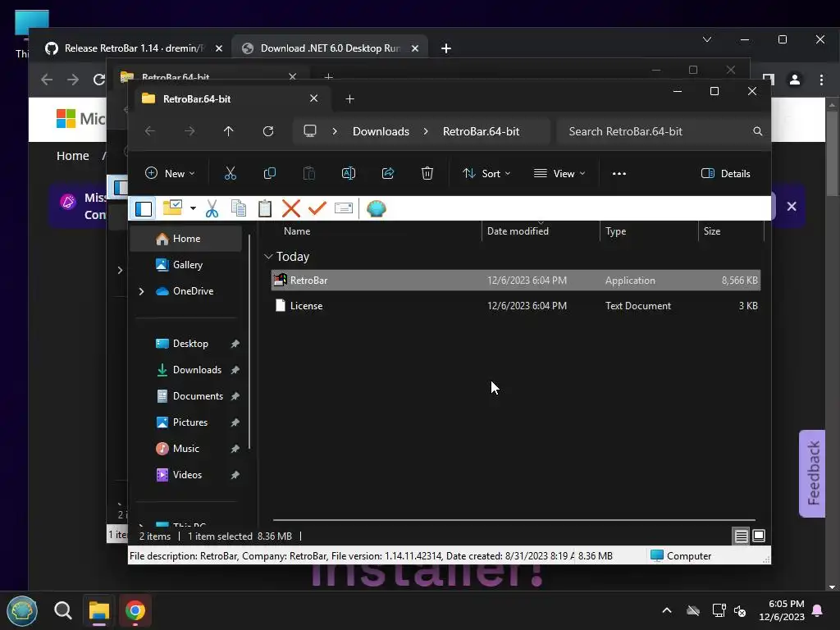Screen dimensions: 840x630
Task: Select Gallery in the navigation pane
Action: pyautogui.click(x=186, y=265)
